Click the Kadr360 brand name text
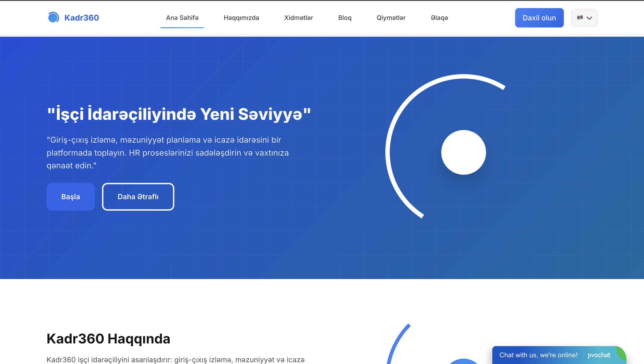Screen dimensions: 644x364 click(82, 18)
